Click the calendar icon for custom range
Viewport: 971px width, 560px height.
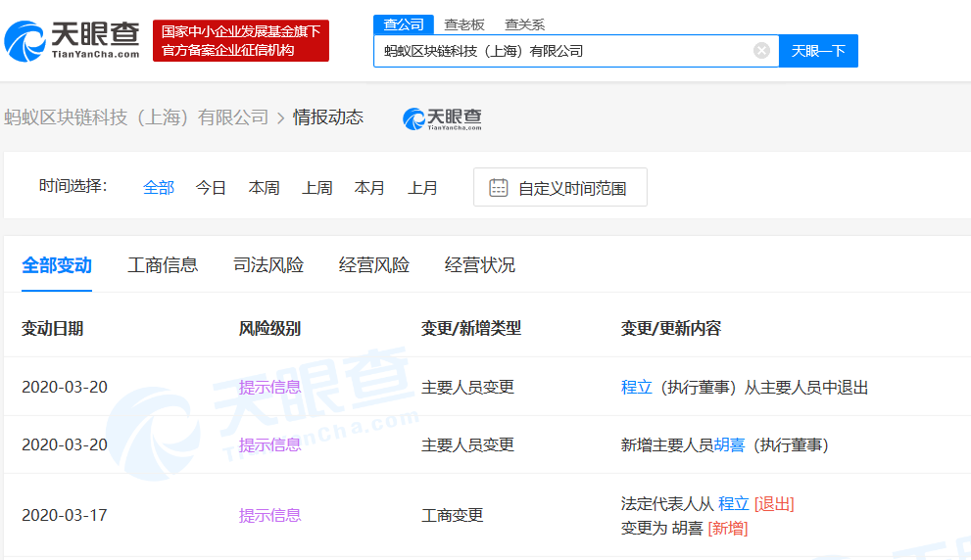(x=498, y=188)
